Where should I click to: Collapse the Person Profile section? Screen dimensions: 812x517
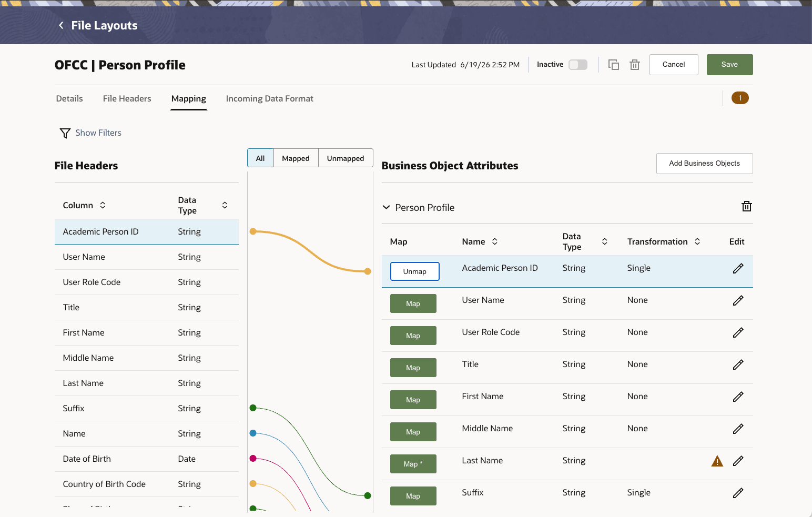point(386,207)
